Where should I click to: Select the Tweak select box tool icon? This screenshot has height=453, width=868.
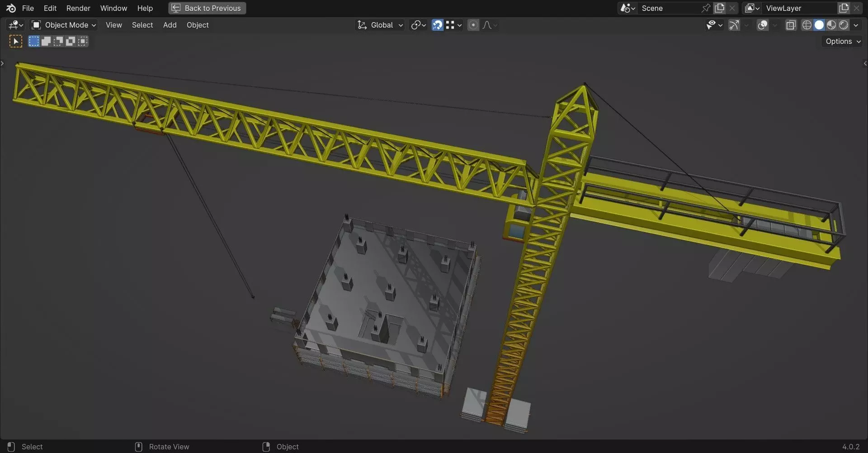pyautogui.click(x=16, y=41)
